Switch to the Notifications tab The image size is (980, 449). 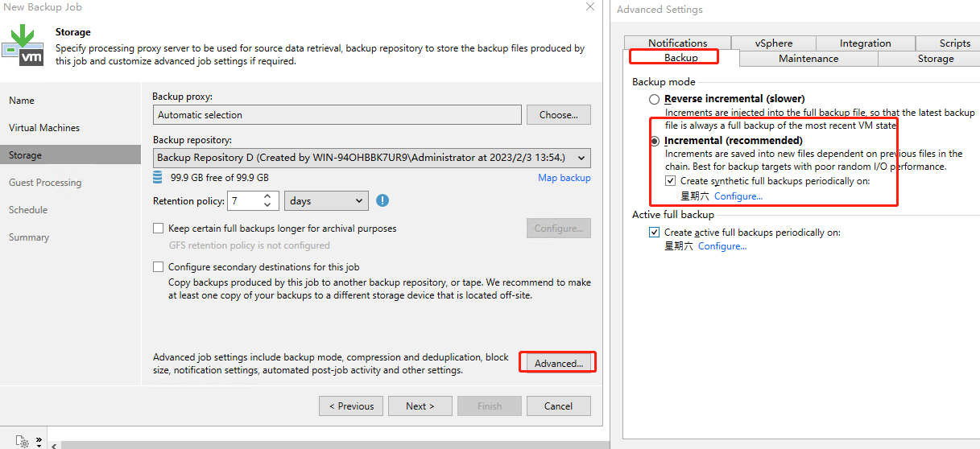678,43
